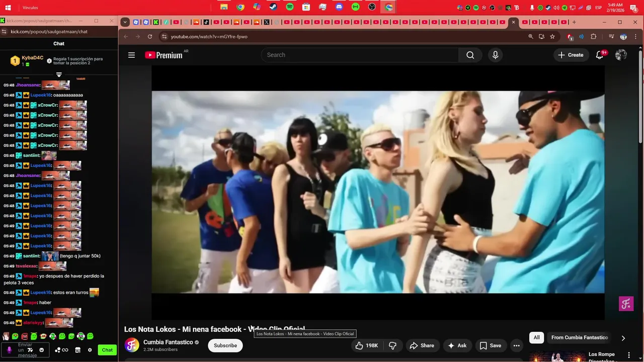The image size is (644, 362).
Task: Open emoji picker in Kick chat input
Action: pos(42,350)
